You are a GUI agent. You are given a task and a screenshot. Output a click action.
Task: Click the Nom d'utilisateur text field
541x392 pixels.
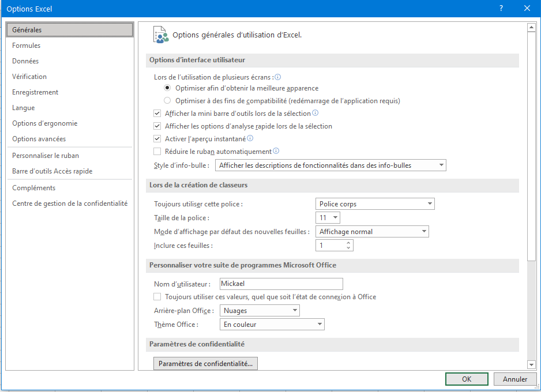(x=281, y=284)
